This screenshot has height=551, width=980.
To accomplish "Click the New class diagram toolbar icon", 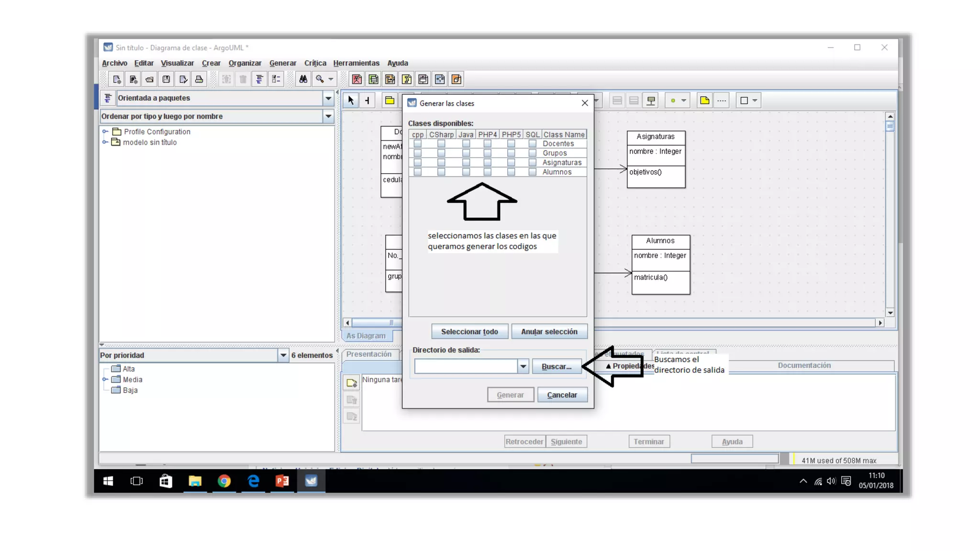I will [373, 79].
